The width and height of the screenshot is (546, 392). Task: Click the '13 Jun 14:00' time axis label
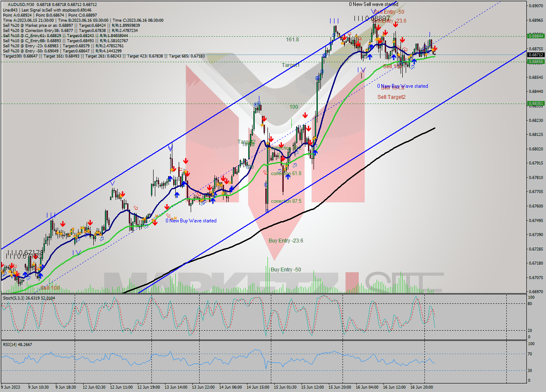click(x=177, y=387)
